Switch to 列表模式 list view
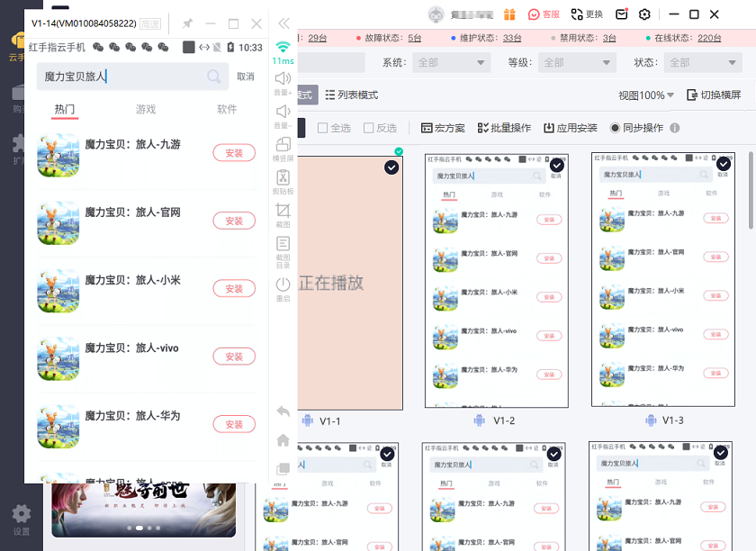This screenshot has width=756, height=551. (x=352, y=95)
